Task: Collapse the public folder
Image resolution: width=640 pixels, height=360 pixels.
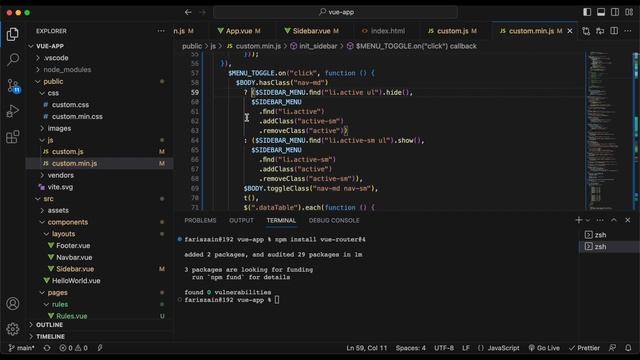Action: (100, 82)
